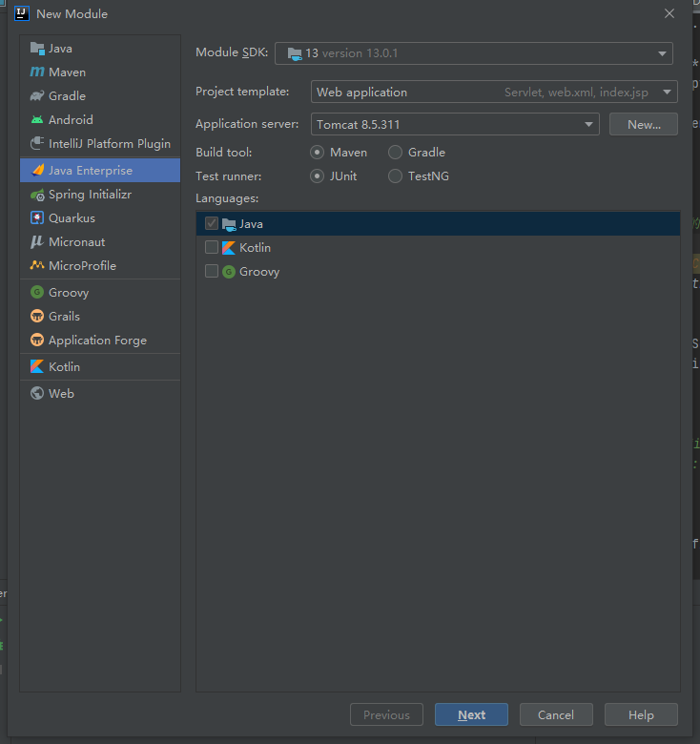This screenshot has width=700, height=744.
Task: Expand the Application server dropdown arrow
Action: [x=588, y=124]
